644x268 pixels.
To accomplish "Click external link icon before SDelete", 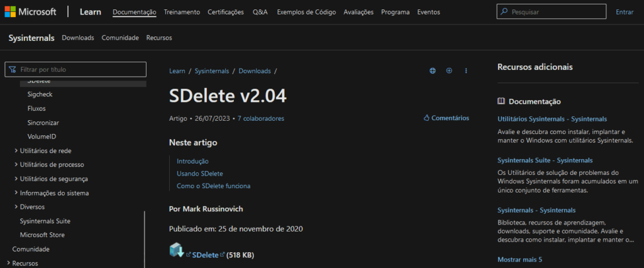I will point(189,255).
